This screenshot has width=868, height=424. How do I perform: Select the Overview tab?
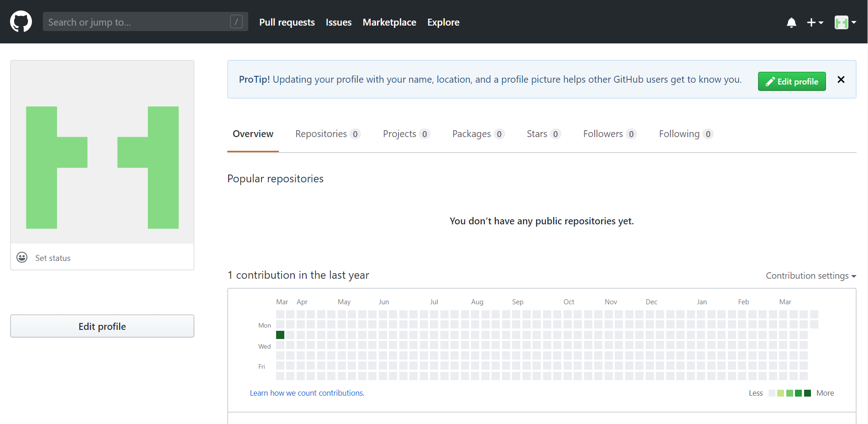(x=253, y=134)
